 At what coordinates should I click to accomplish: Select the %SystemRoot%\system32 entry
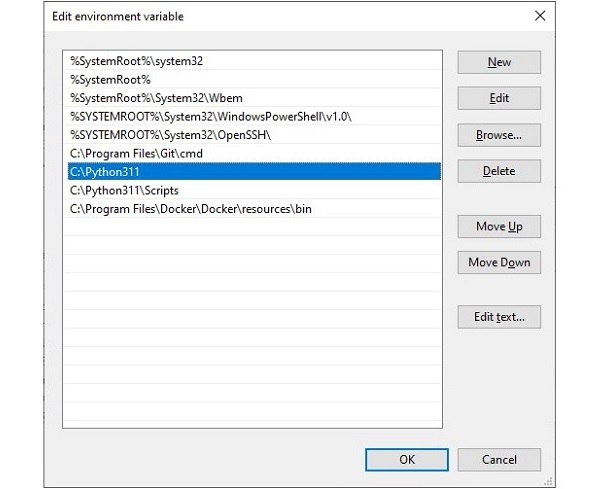[x=137, y=61]
